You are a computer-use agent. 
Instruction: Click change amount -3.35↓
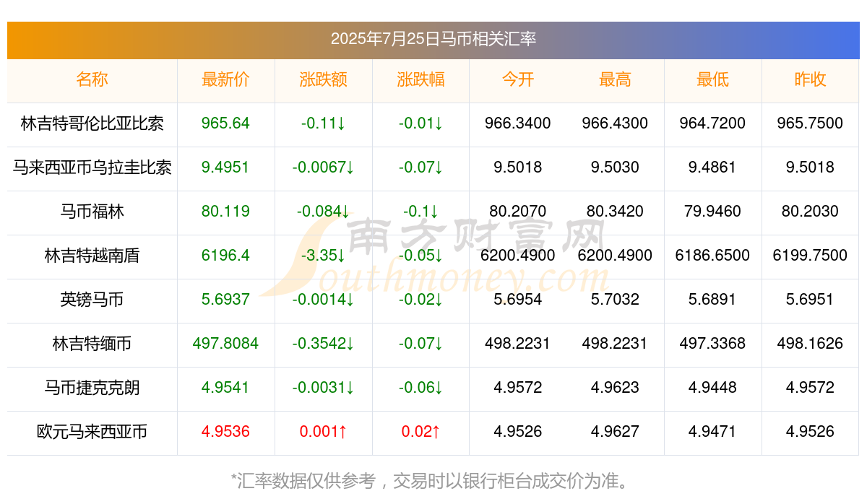323,256
